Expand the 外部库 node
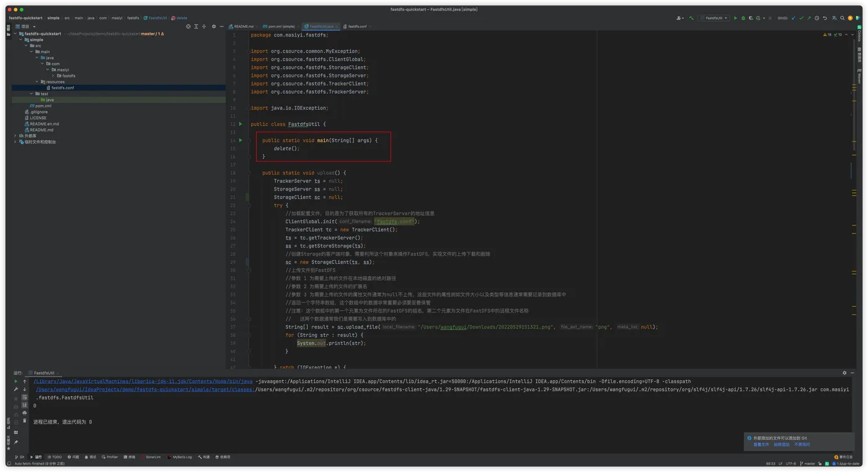The height and width of the screenshot is (472, 868). coord(15,136)
